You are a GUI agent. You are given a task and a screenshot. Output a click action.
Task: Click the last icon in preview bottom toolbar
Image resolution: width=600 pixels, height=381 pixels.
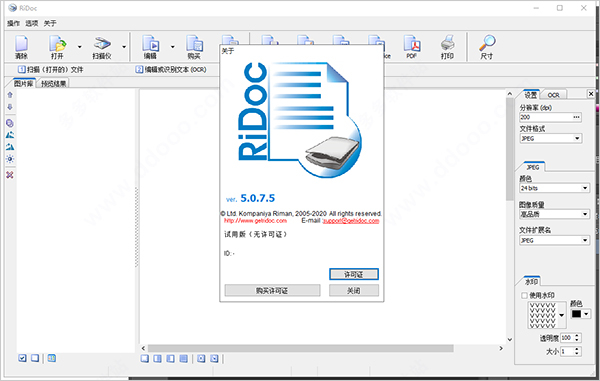point(214,358)
